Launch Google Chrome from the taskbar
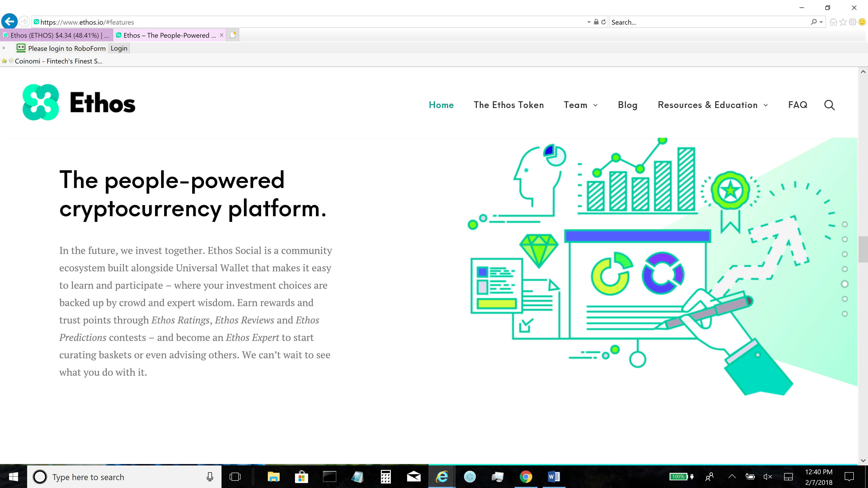This screenshot has height=488, width=868. click(526, 476)
